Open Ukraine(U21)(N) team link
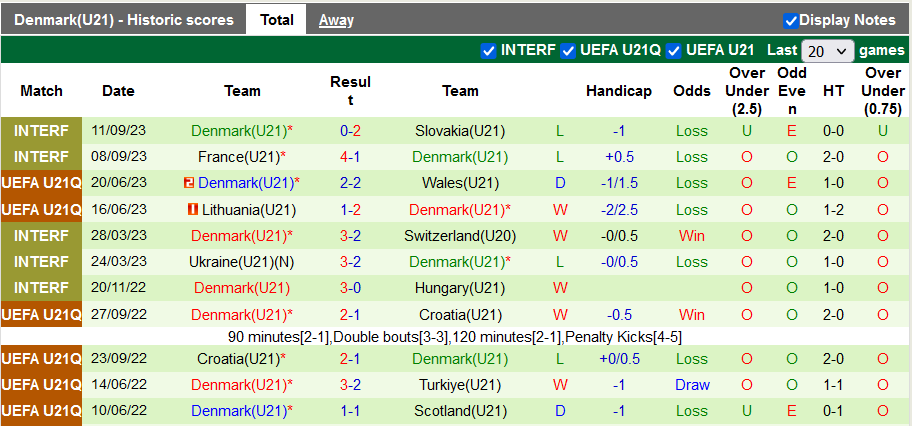Viewport: 912px width, 426px height. click(242, 262)
